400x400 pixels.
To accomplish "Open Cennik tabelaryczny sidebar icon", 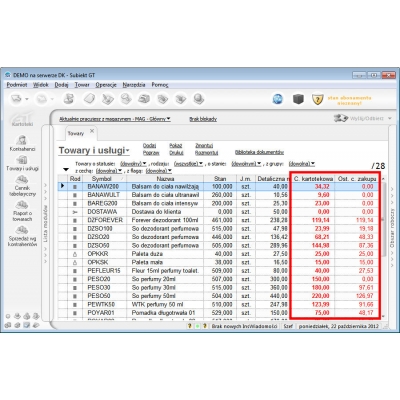I will [x=22, y=186].
